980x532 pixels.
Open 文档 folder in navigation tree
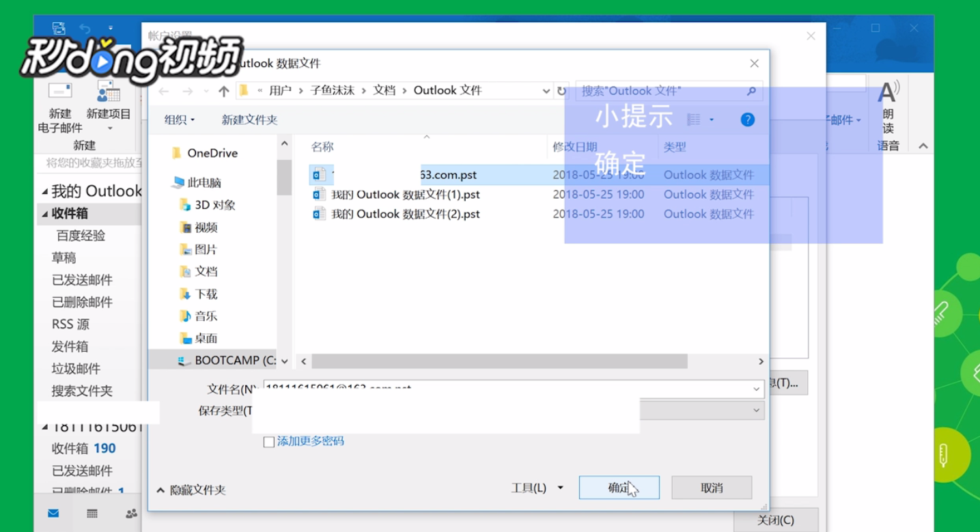(206, 271)
